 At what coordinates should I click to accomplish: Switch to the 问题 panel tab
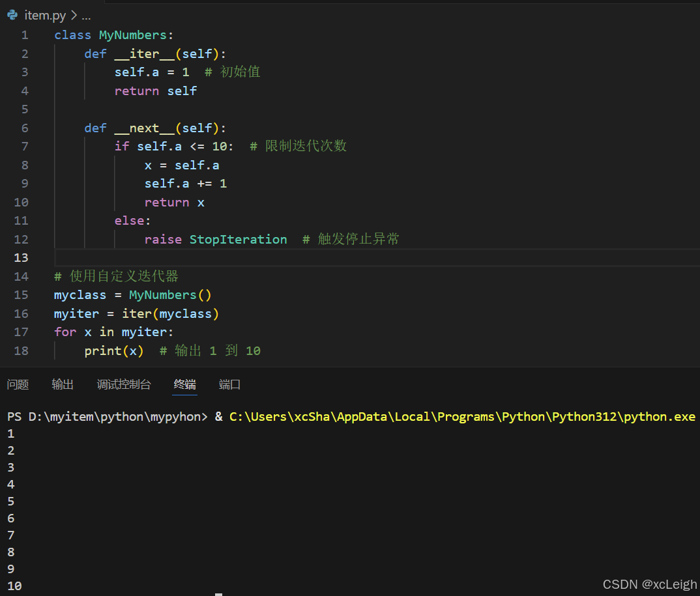[18, 384]
